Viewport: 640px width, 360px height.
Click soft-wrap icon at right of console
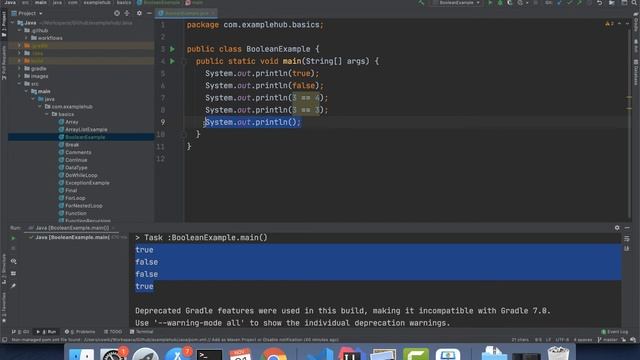click(627, 239)
